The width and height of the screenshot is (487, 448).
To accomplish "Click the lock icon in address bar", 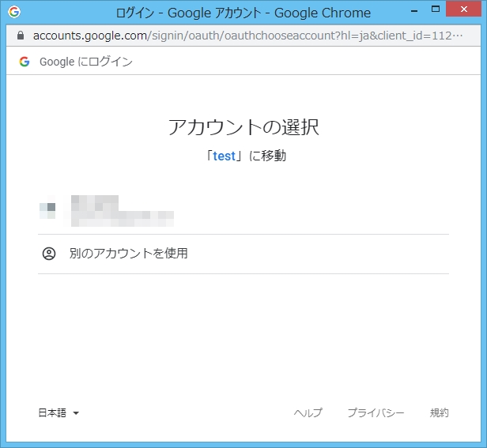I will pyautogui.click(x=21, y=36).
